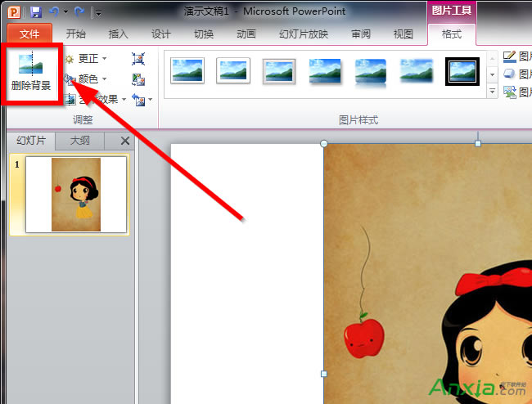Click the Change Picture icon
The height and width of the screenshot is (404, 532).
click(x=138, y=79)
